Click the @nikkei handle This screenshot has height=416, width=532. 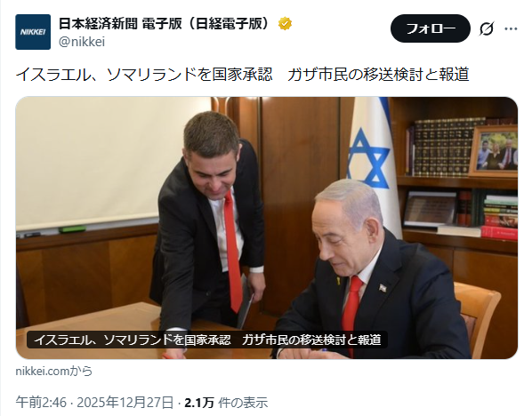coord(82,42)
